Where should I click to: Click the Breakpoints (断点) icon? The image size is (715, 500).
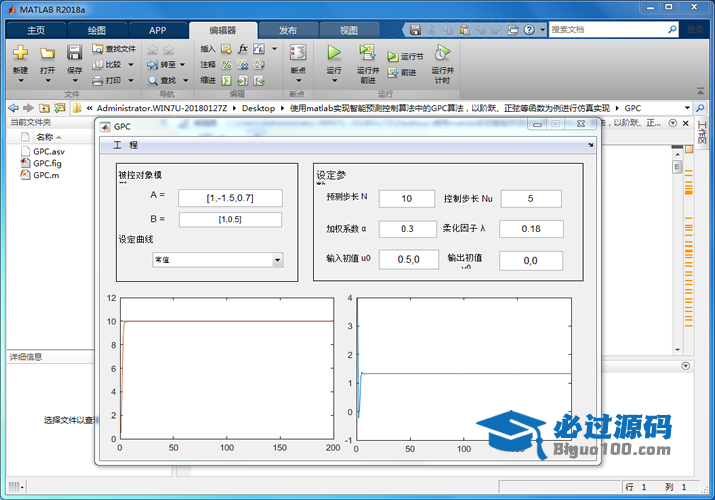tap(297, 53)
